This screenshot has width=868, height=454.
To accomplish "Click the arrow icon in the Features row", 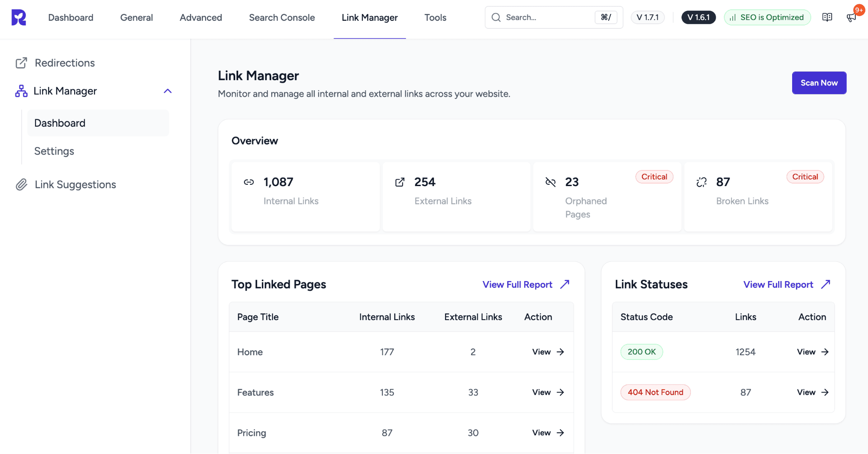I will click(560, 392).
